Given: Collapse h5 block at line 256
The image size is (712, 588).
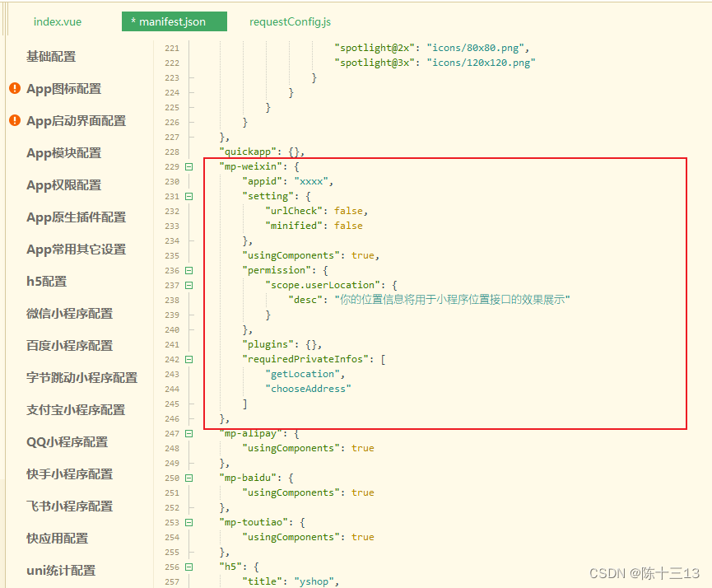Looking at the screenshot, I should (x=188, y=567).
